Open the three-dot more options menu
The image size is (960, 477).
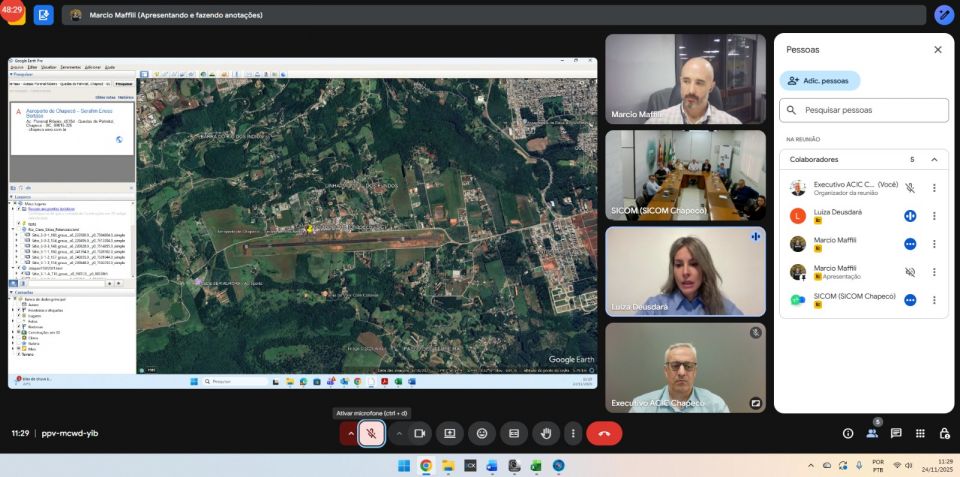pos(572,433)
